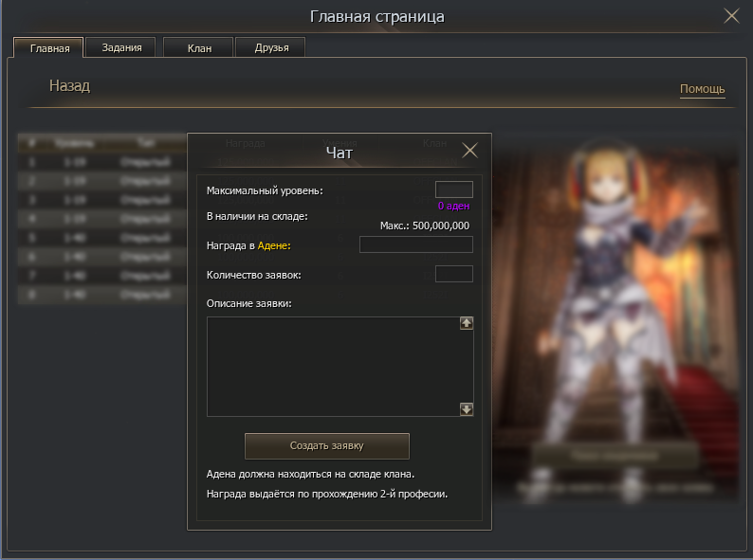Go to the Друзья tab
Screen dimensions: 753x560
coord(269,47)
